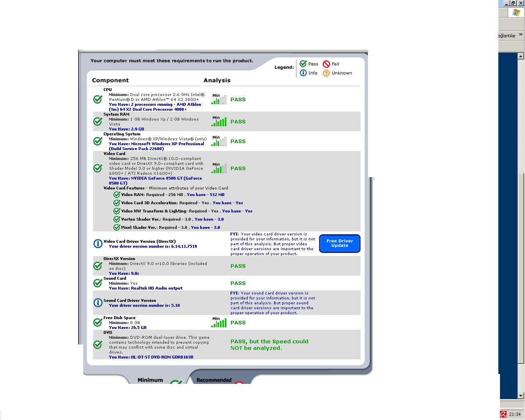This screenshot has height=420, width=525.
Task: Click 'You Have: Realtek HD Audio output'
Action: pyautogui.click(x=146, y=288)
